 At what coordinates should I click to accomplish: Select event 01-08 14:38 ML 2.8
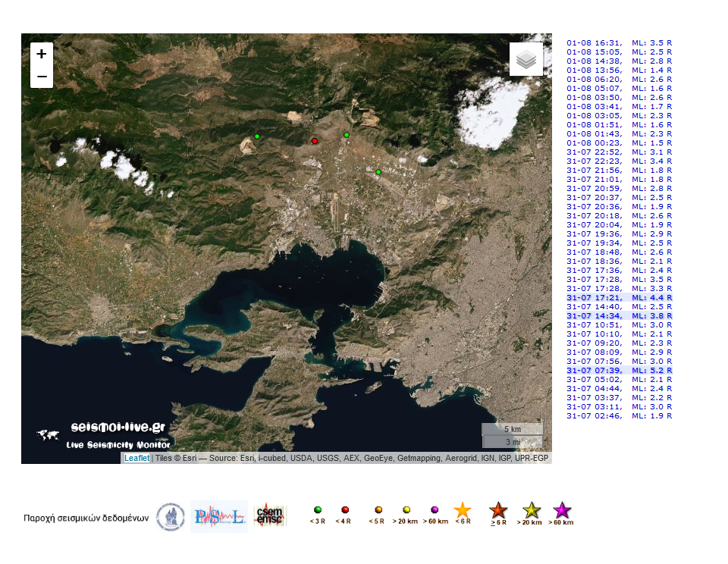620,61
